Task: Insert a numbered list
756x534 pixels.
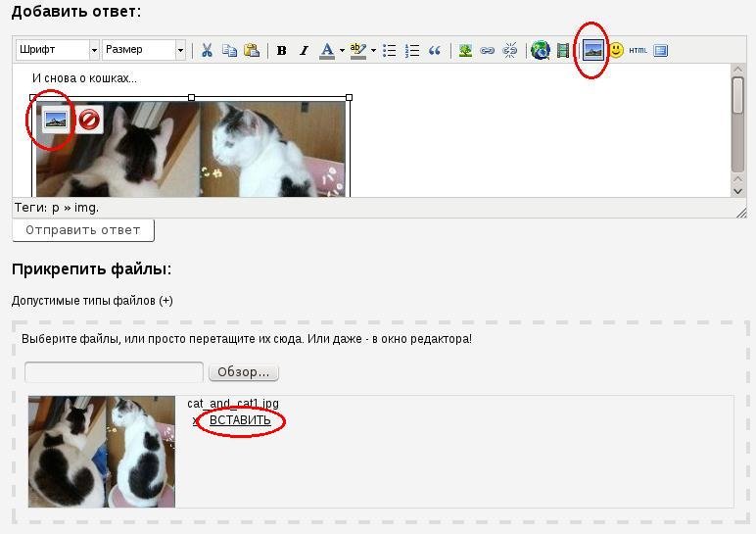Action: click(412, 50)
